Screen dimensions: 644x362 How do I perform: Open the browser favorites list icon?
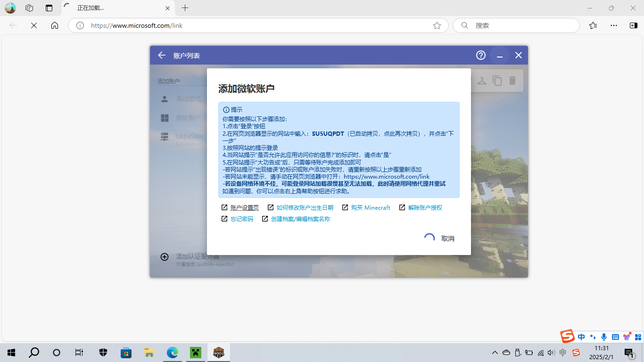[593, 25]
